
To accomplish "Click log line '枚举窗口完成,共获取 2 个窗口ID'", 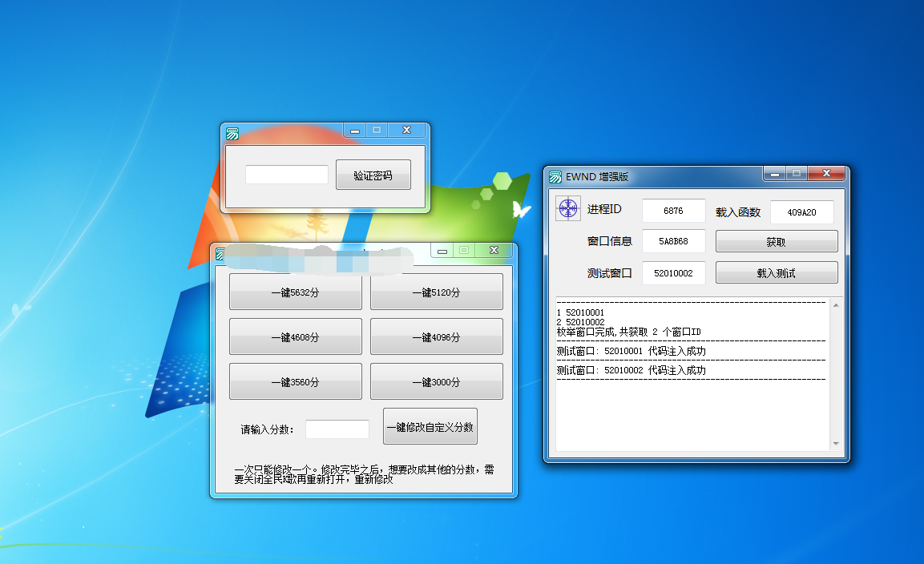I will click(x=629, y=332).
